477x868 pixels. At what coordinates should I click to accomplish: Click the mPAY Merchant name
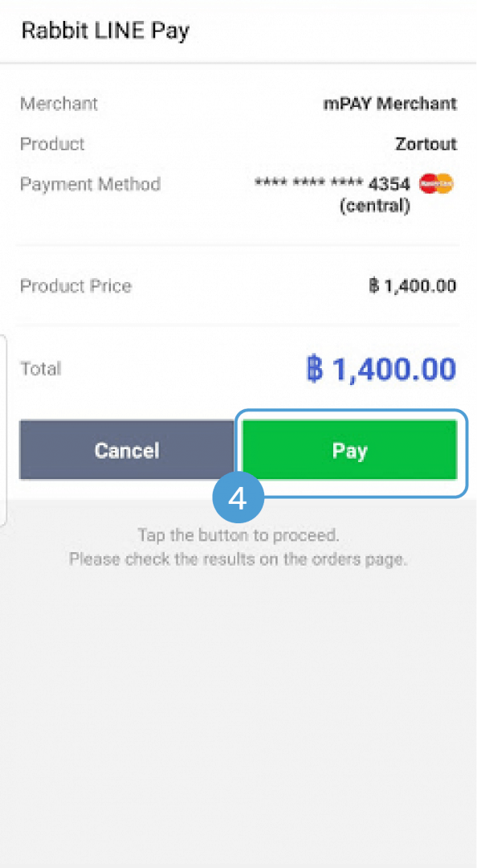(390, 104)
